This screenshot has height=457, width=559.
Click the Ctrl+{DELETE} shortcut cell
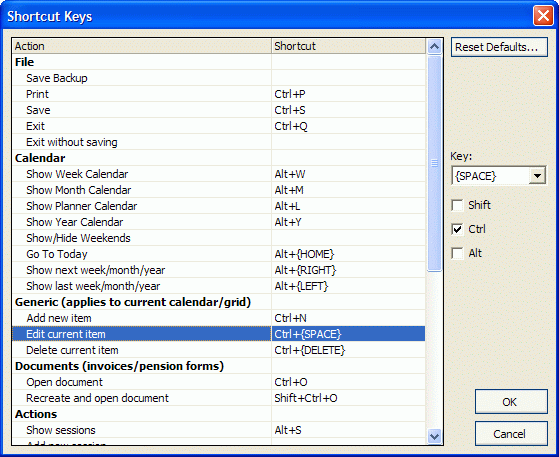coord(349,350)
